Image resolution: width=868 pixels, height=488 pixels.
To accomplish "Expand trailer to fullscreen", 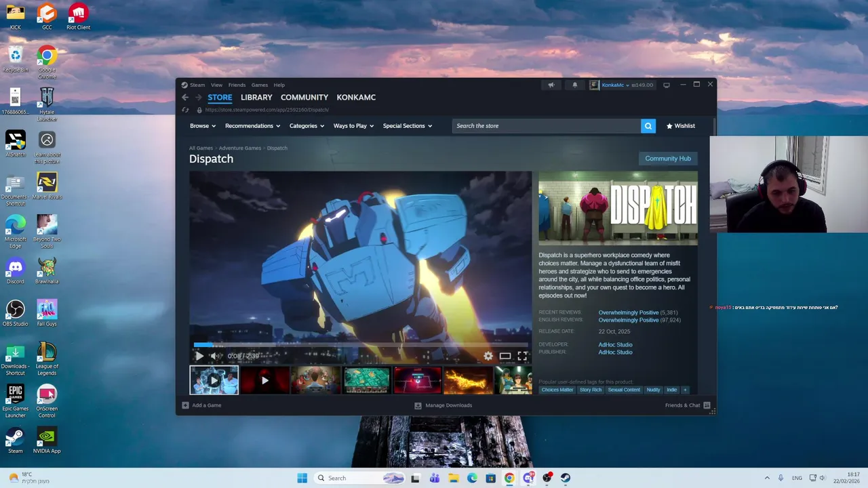I will [x=523, y=356].
